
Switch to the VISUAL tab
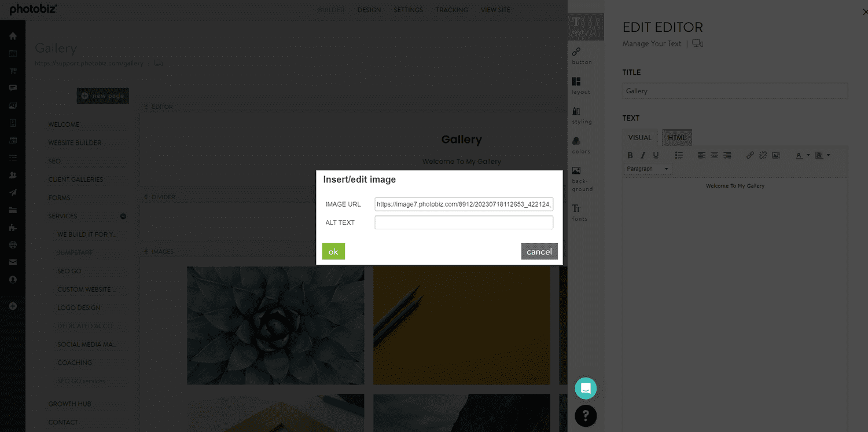tap(639, 137)
